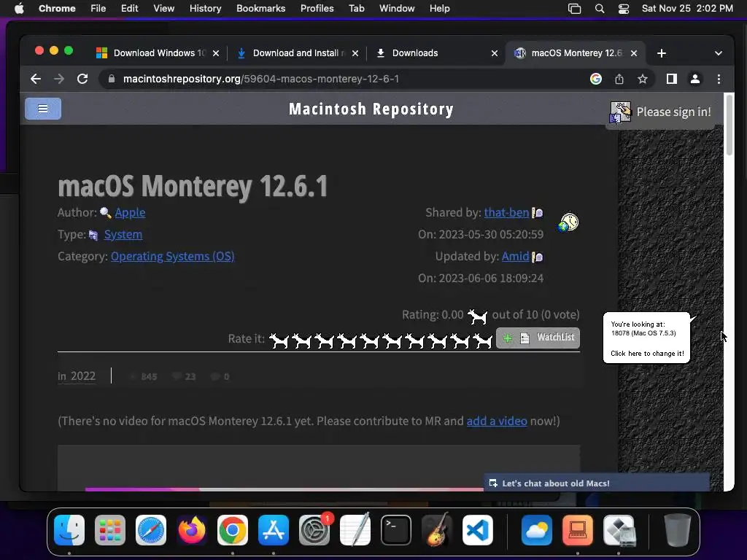The image size is (747, 560).
Task: Open Let's chat about old Macs bar
Action: click(597, 483)
